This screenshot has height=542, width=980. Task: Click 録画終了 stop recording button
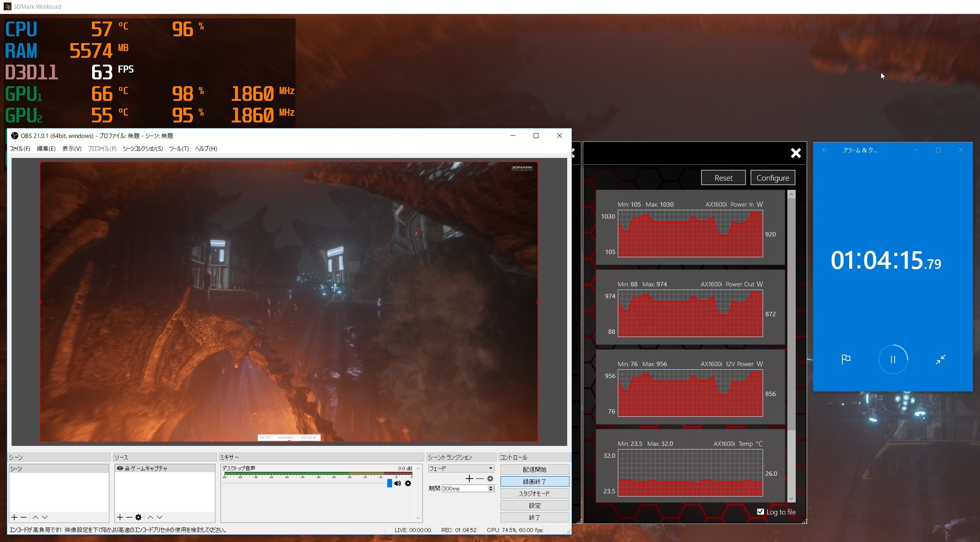tap(535, 481)
